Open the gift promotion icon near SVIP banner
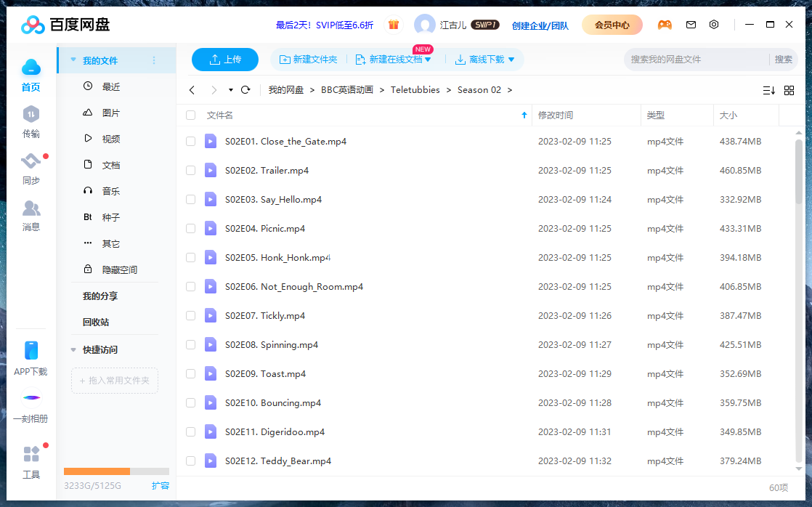The width and height of the screenshot is (812, 507). [393, 24]
